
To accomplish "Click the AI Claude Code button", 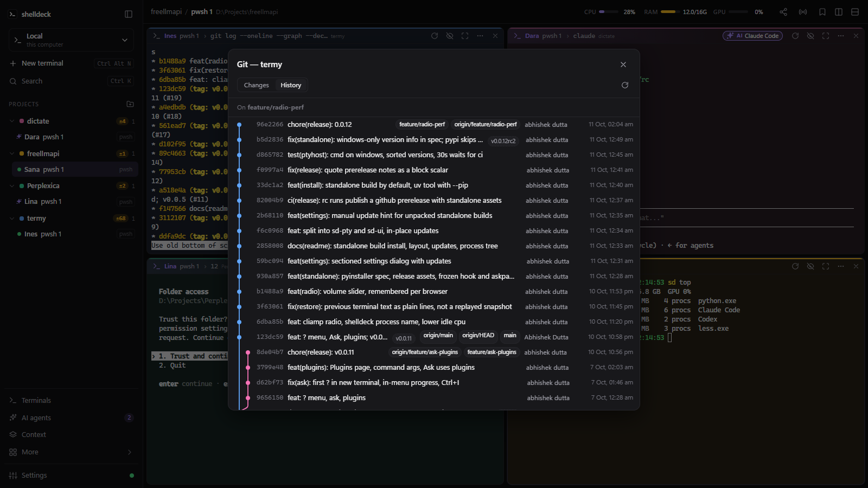I will click(752, 36).
